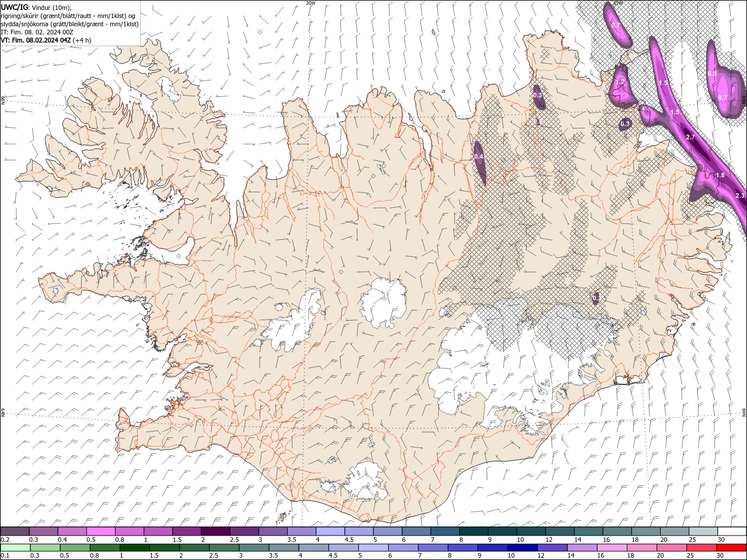Click the '10' label of the upper legend row

pyautogui.click(x=519, y=540)
